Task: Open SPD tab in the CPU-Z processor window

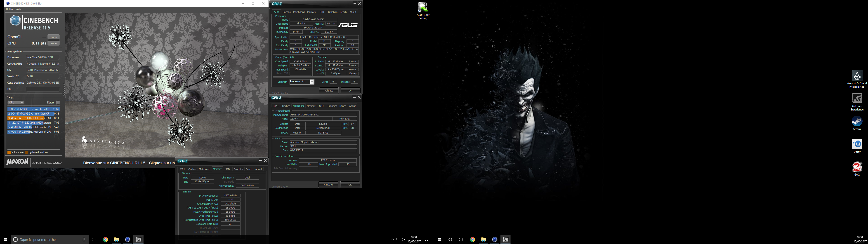Action: tap(322, 12)
